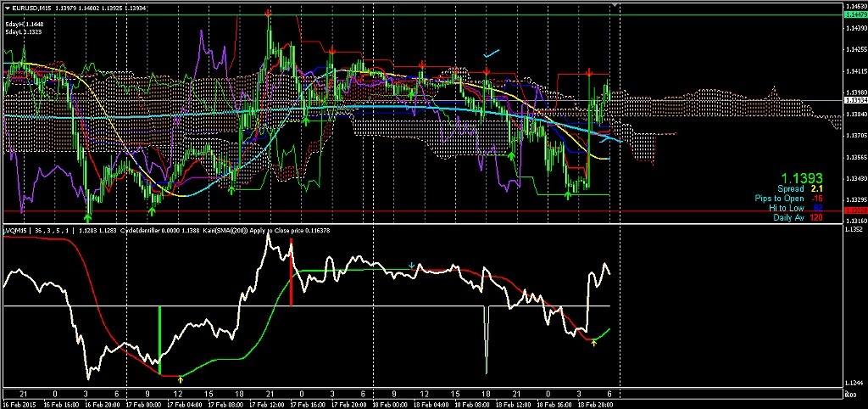The height and width of the screenshot is (409, 868).
Task: Click the 1.14115 price scale label
Action: pos(856,71)
